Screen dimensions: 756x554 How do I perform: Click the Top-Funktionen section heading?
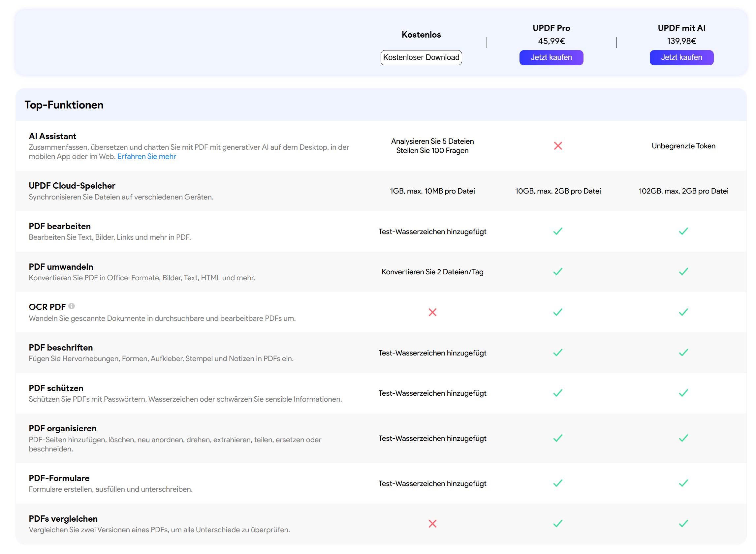[x=64, y=105]
